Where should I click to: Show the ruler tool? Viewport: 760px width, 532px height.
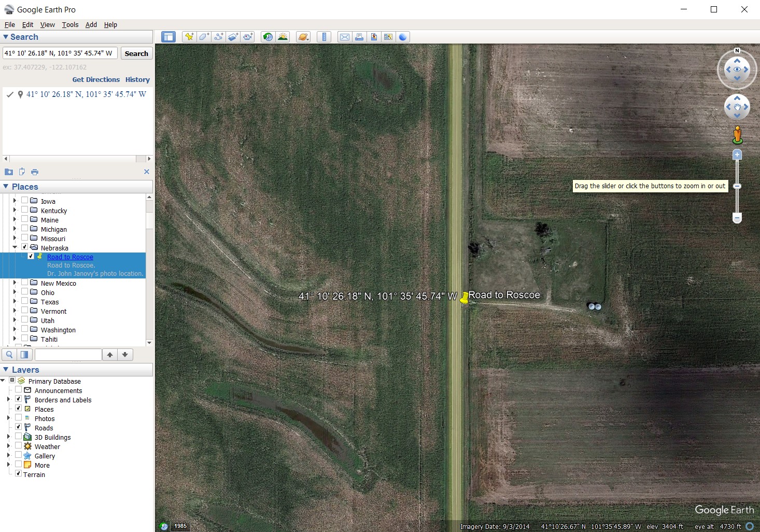pos(324,37)
